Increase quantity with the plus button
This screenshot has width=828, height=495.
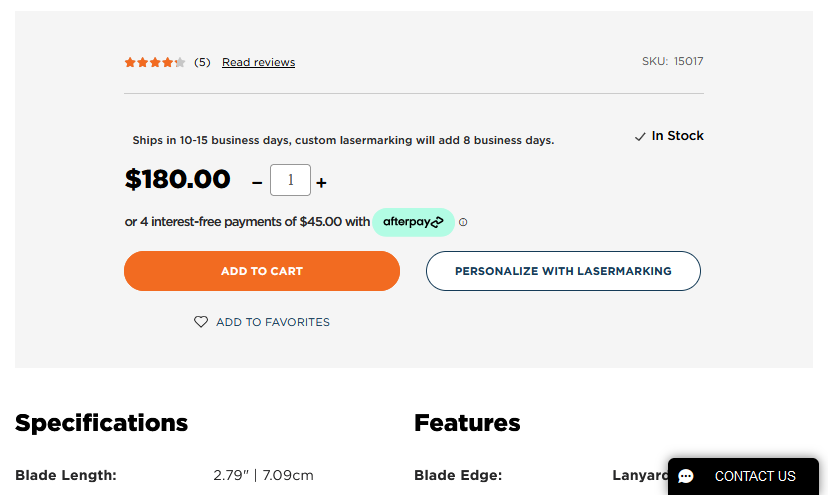pyautogui.click(x=321, y=182)
